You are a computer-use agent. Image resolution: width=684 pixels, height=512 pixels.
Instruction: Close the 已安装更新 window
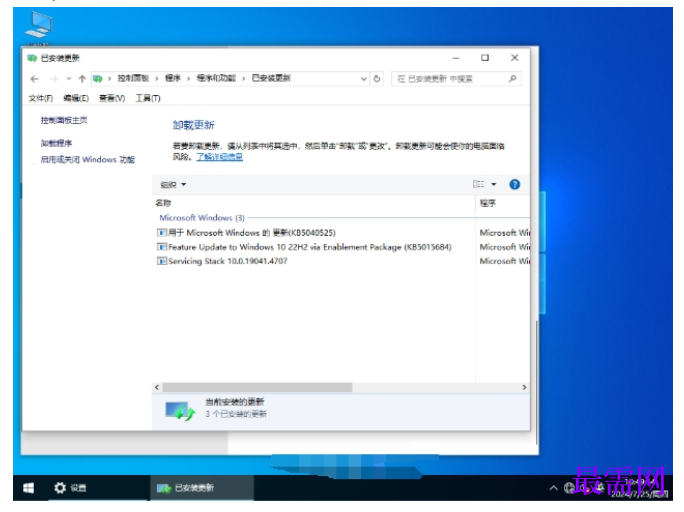coord(515,58)
